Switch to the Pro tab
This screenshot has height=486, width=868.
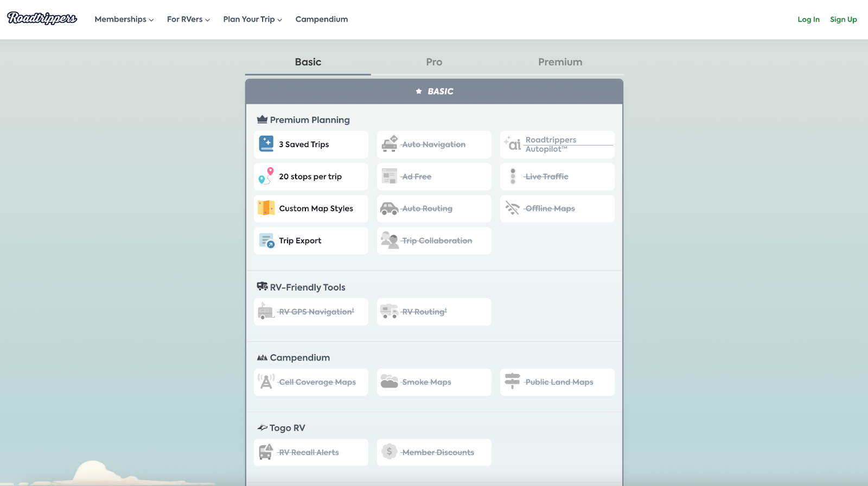(x=434, y=62)
